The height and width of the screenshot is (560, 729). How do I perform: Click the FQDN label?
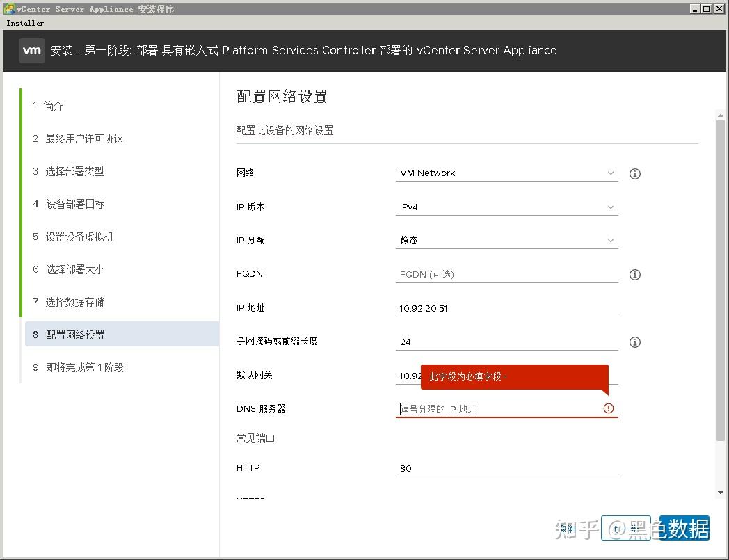[x=249, y=273]
